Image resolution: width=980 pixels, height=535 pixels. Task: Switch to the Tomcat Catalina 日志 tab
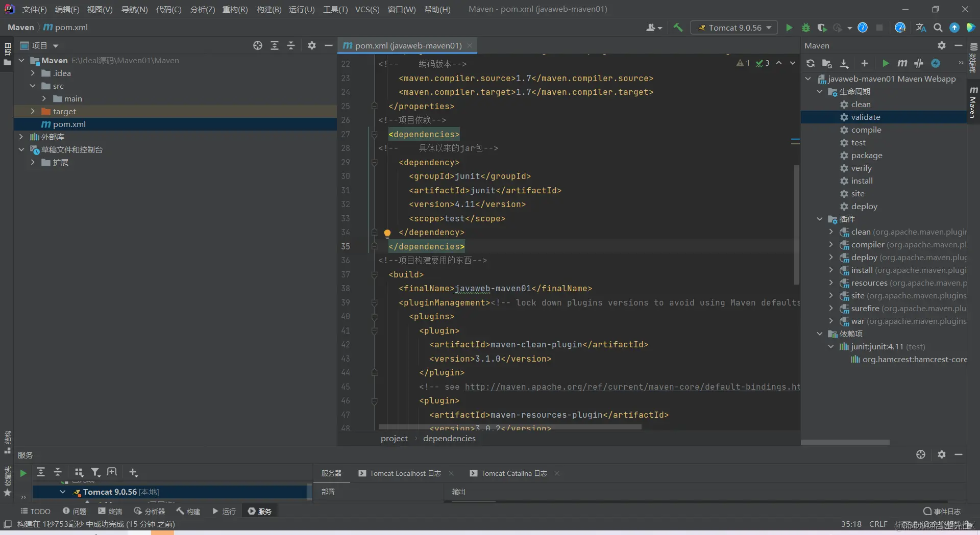[x=513, y=473]
